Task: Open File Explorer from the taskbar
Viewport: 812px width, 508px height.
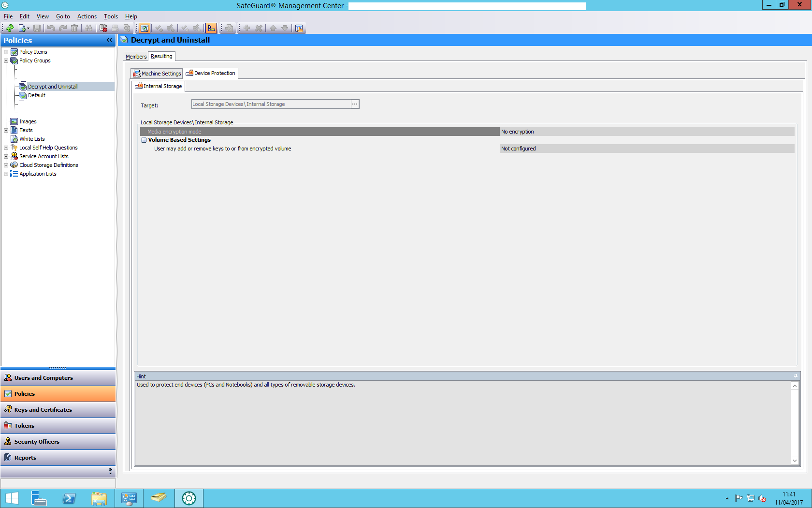Action: 99,498
